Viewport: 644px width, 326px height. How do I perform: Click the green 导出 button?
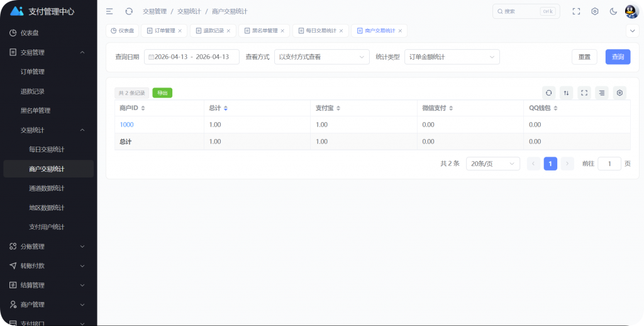pos(162,93)
